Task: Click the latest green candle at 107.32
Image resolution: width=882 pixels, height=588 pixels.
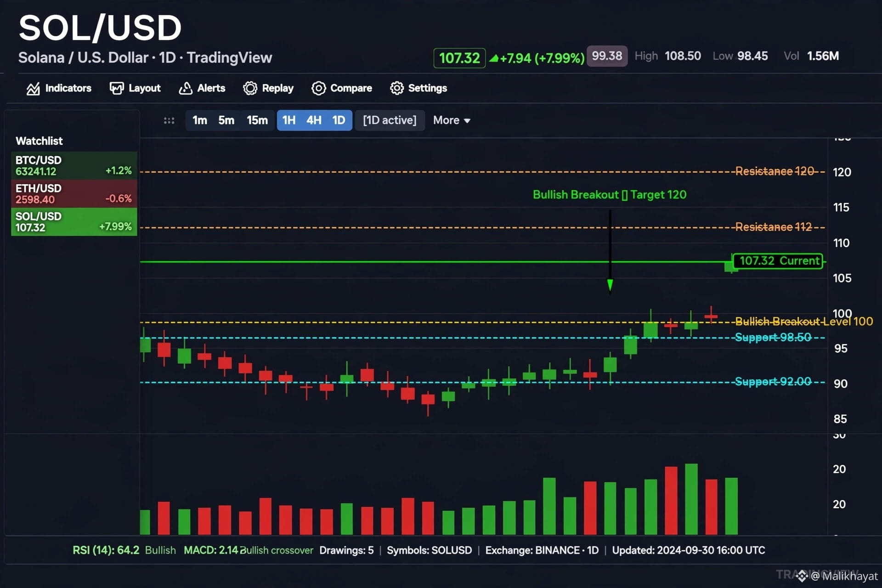Action: [731, 266]
